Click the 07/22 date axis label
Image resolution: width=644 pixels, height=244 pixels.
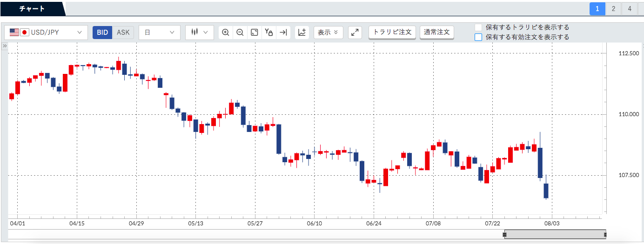493,224
